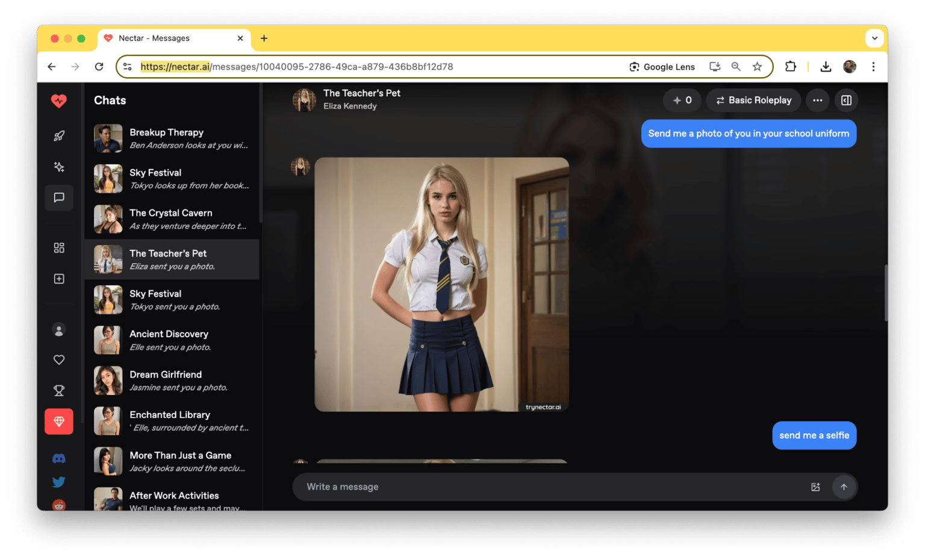The height and width of the screenshot is (560, 925).
Task: Go forward in the browser history
Action: click(75, 67)
